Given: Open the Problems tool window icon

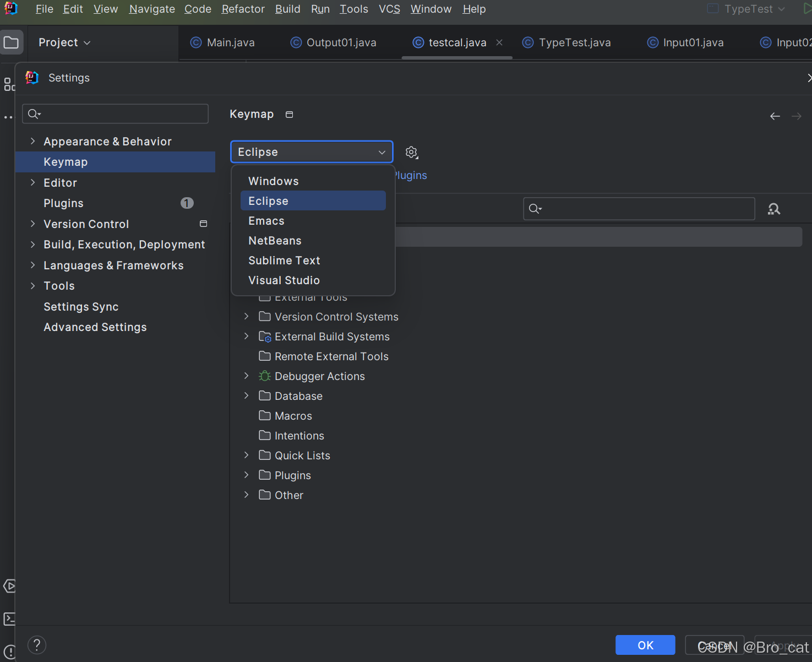Looking at the screenshot, I should [x=9, y=652].
